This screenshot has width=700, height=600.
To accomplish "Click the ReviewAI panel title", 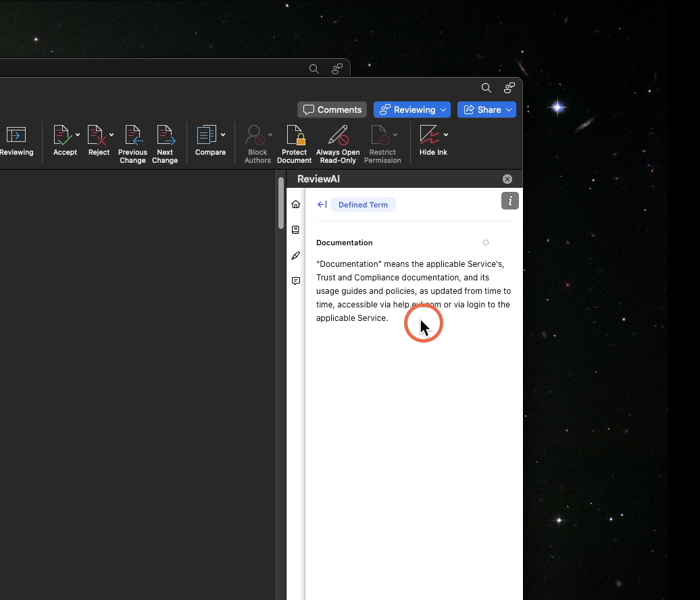I will pyautogui.click(x=319, y=179).
